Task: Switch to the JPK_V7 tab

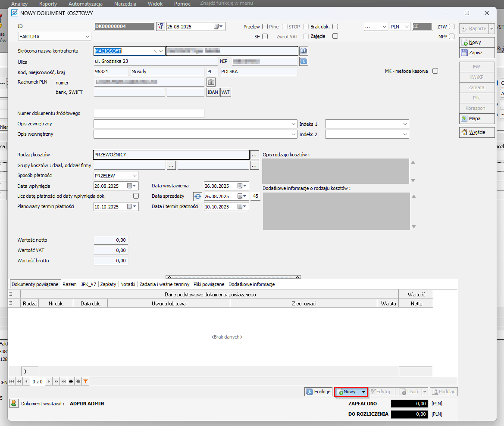Action: point(88,284)
